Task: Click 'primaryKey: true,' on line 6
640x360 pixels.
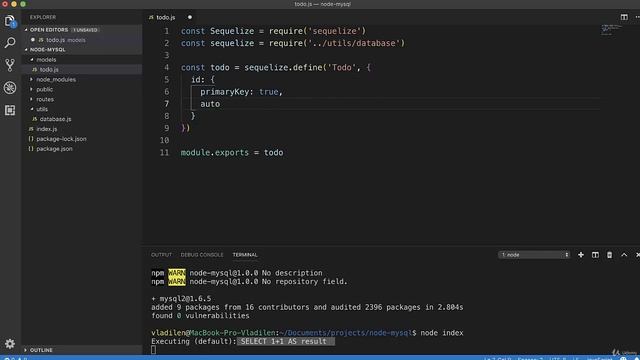Action: click(241, 92)
